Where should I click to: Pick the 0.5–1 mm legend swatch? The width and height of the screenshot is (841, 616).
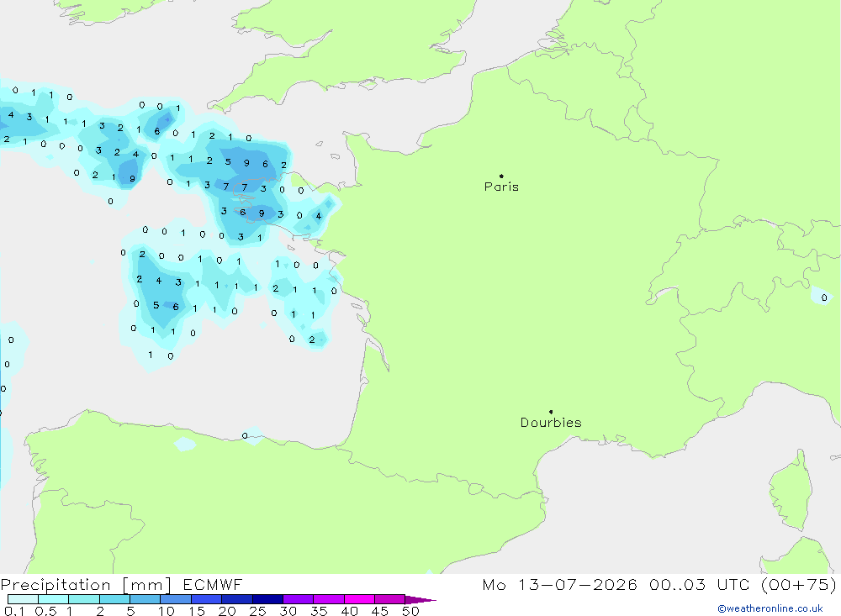pos(54,599)
